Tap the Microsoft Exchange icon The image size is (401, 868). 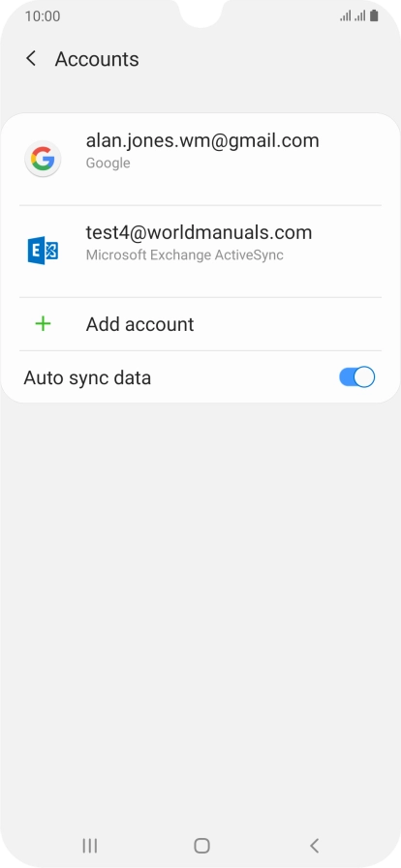pos(43,251)
